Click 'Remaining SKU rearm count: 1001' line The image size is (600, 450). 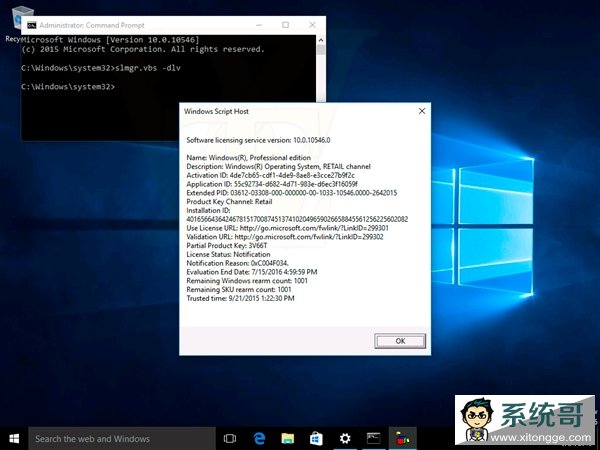pyautogui.click(x=239, y=290)
